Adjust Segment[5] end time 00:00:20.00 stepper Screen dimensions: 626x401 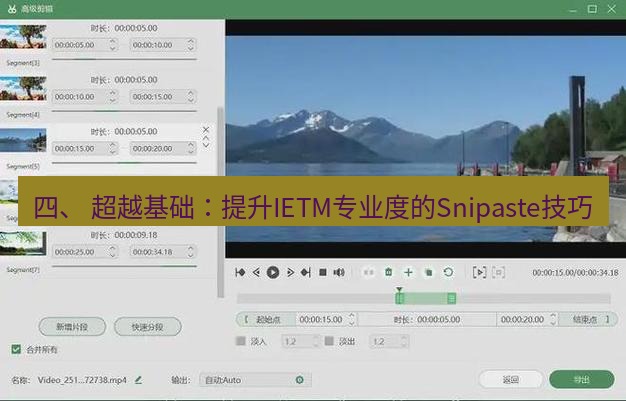[x=191, y=148]
